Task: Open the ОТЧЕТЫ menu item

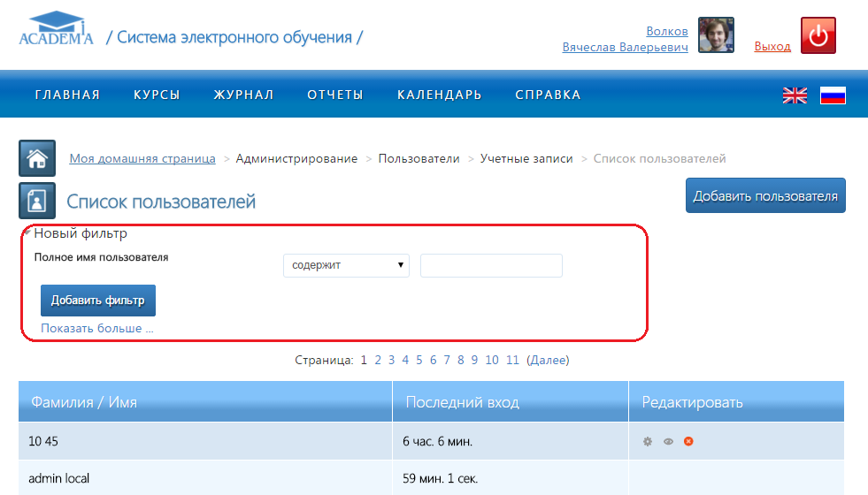Action: (x=335, y=95)
